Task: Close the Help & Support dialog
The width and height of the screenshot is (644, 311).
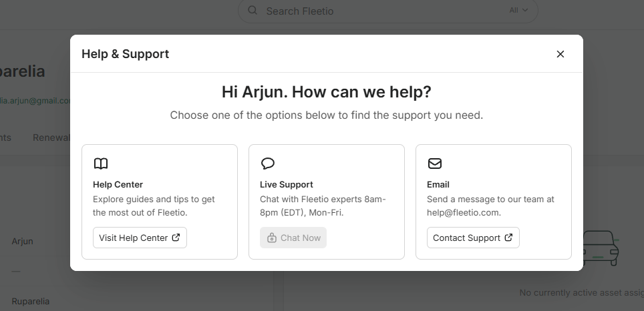Action: tap(560, 54)
